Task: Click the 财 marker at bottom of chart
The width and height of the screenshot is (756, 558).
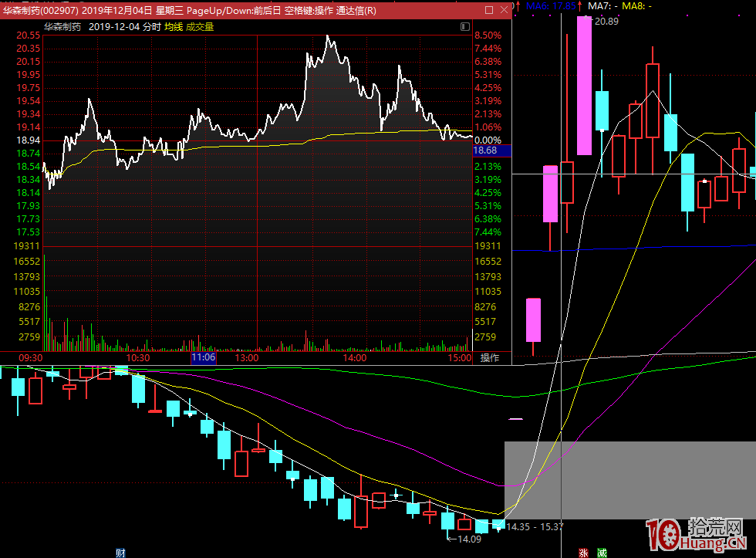Action: 120,553
